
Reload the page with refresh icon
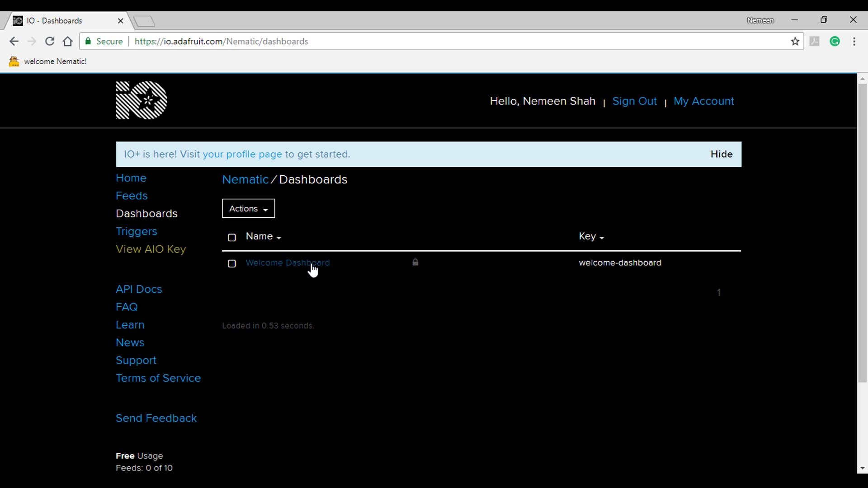pos(50,42)
